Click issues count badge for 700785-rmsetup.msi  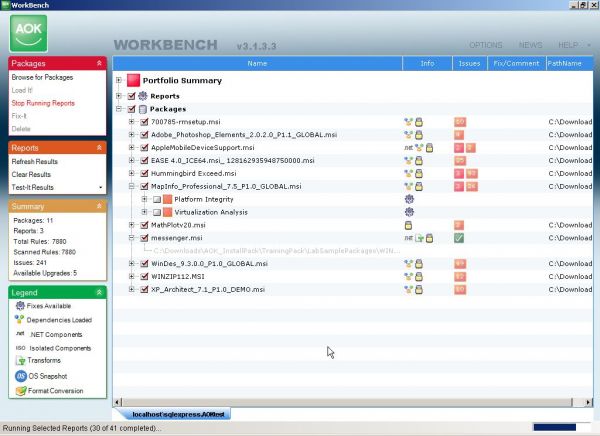tap(460, 122)
